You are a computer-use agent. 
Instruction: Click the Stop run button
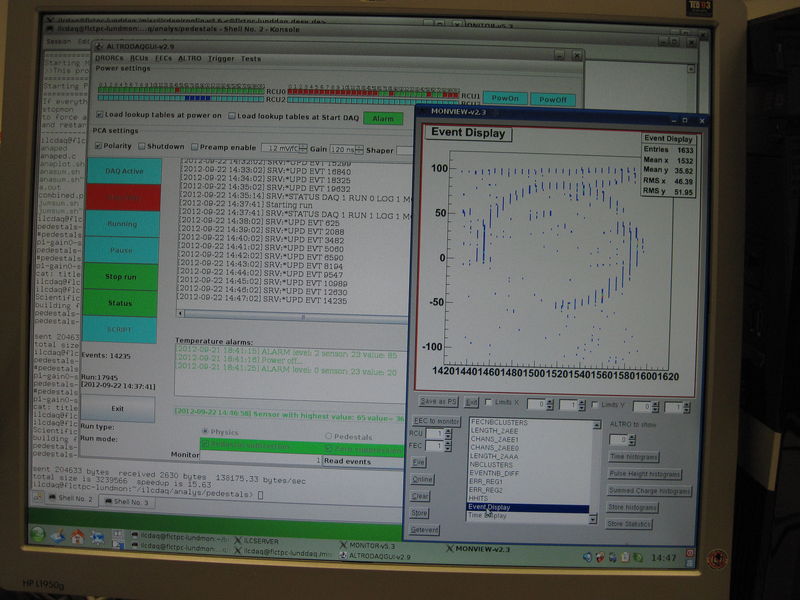tap(120, 277)
